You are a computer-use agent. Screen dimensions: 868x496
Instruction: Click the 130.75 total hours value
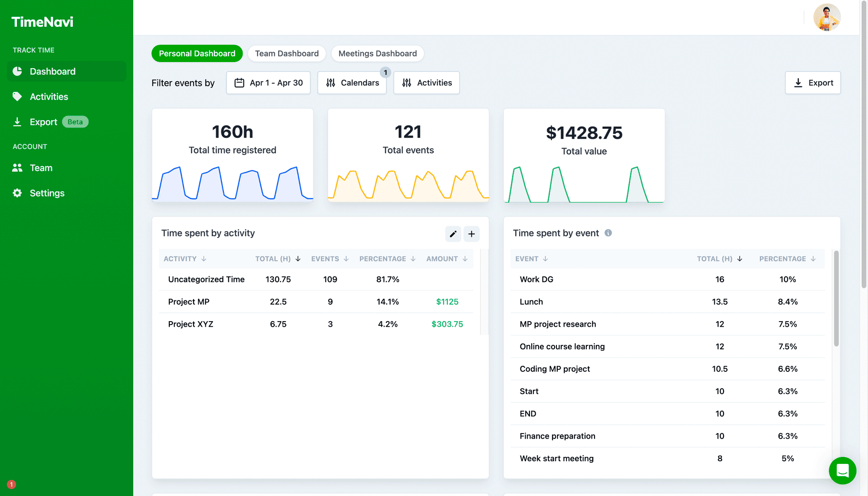tap(278, 279)
